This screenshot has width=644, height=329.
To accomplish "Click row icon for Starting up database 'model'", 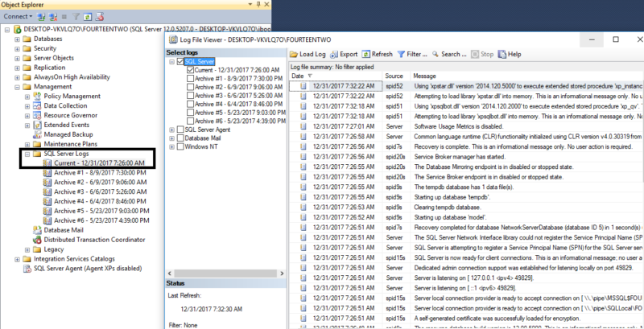I will [x=303, y=217].
